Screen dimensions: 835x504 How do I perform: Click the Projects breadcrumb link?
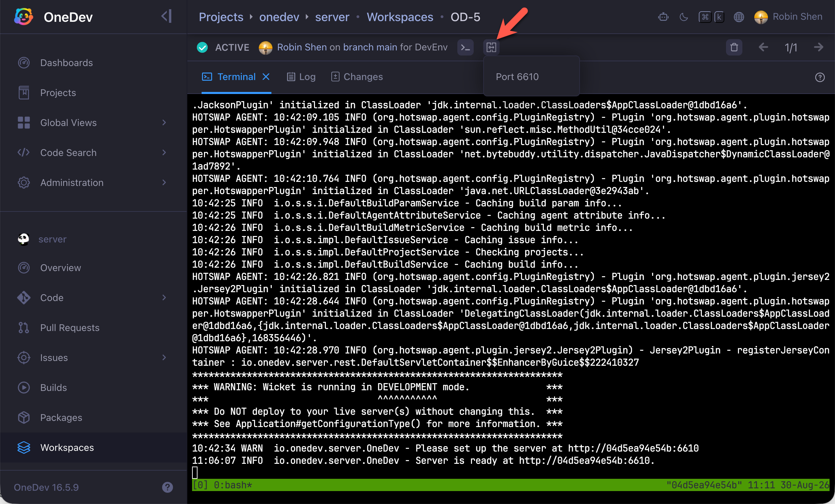(221, 17)
